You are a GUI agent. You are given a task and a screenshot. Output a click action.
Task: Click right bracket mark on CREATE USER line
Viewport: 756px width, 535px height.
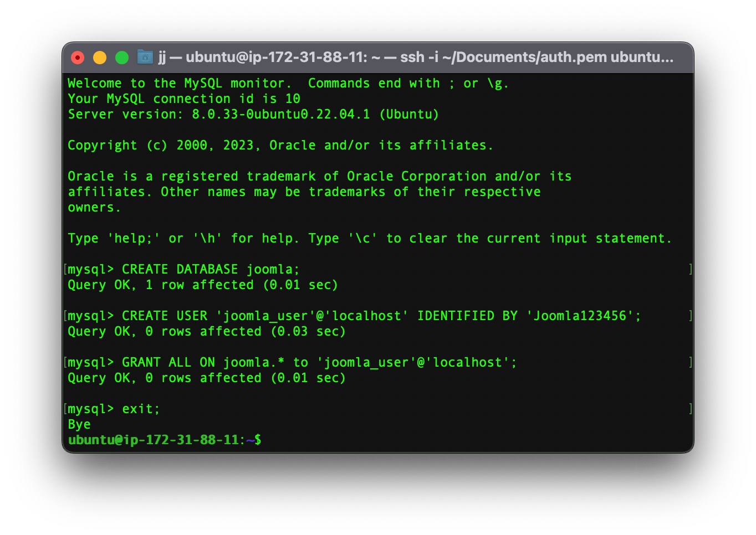[690, 316]
